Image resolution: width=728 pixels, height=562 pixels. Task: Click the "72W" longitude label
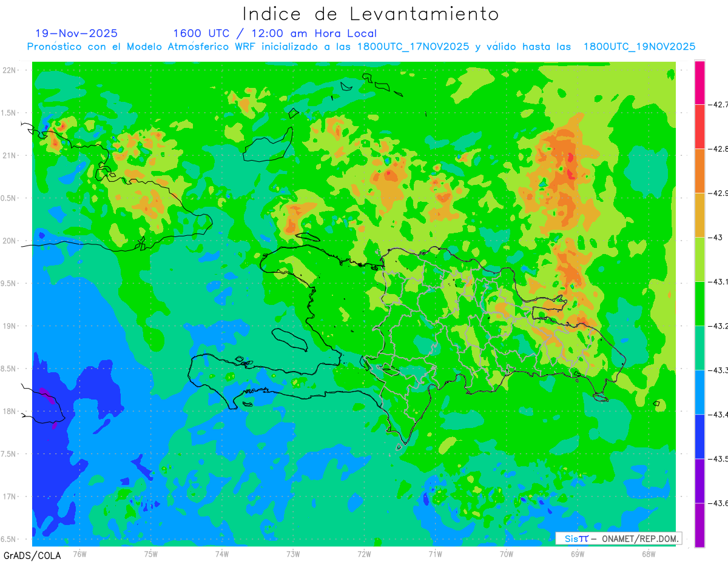click(364, 554)
